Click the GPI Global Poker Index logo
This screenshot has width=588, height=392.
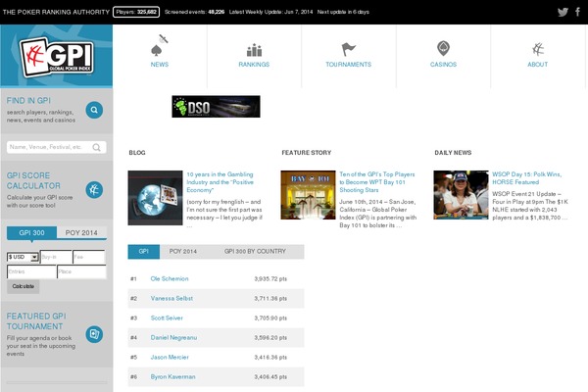pos(57,57)
